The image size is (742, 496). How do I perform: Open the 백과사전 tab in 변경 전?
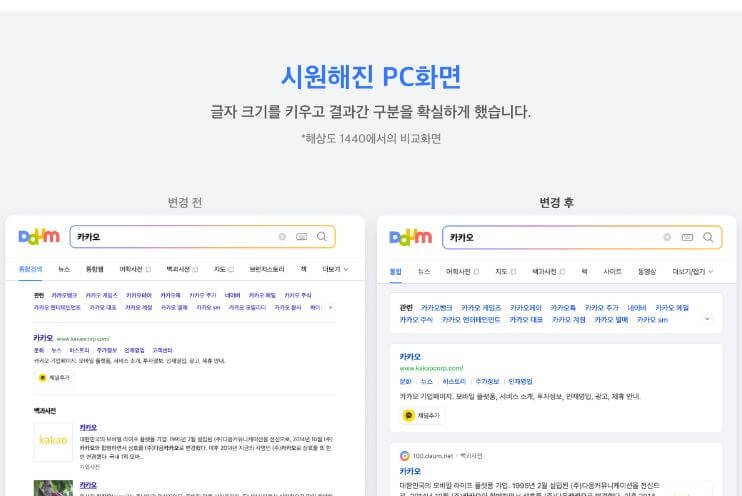click(182, 269)
